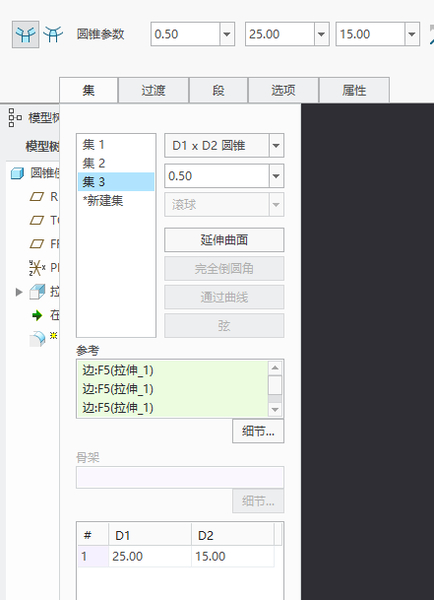Click 细节... button under 参考 list
This screenshot has height=600, width=434.
(258, 431)
